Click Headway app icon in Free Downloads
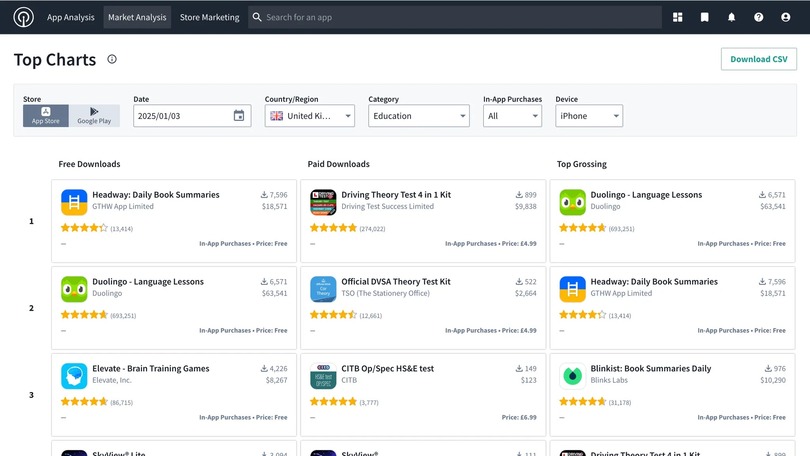Viewport: 810px width, 456px height. pos(74,202)
